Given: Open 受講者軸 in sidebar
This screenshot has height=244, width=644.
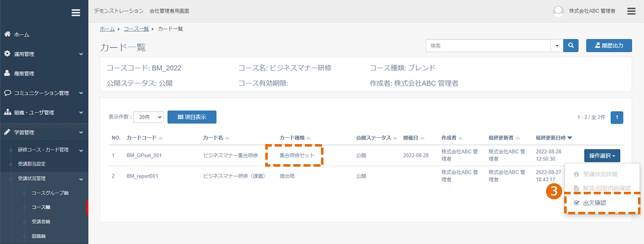Looking at the screenshot, I should (x=41, y=221).
